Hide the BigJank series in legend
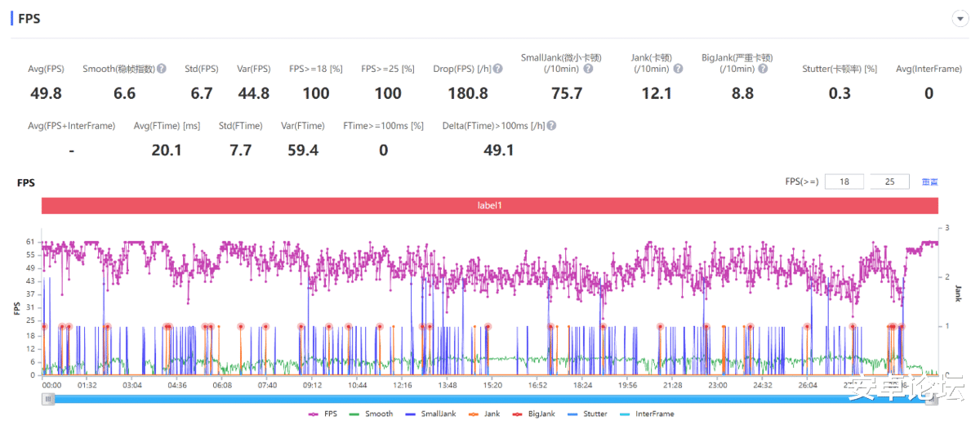Screen dimensions: 980x421 point(533,414)
